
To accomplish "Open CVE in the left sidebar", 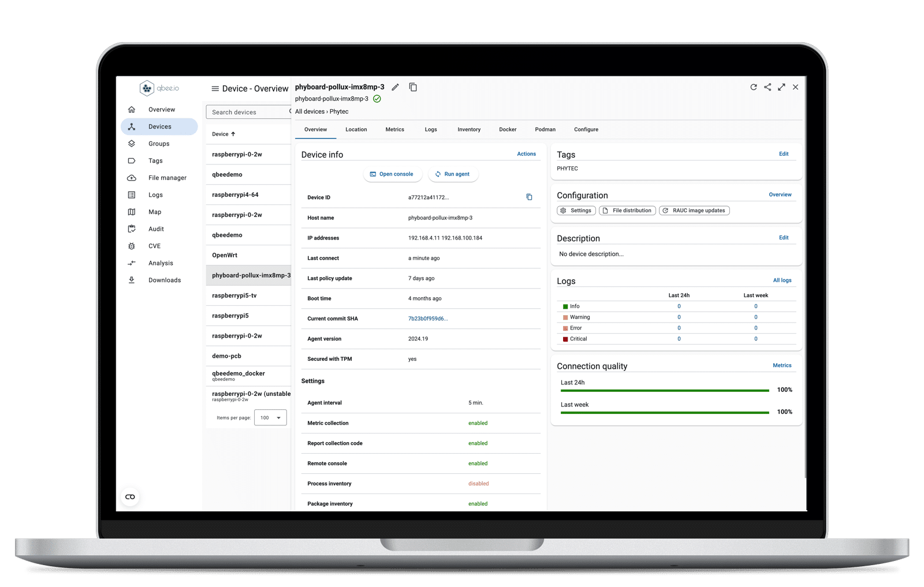I will [x=154, y=246].
